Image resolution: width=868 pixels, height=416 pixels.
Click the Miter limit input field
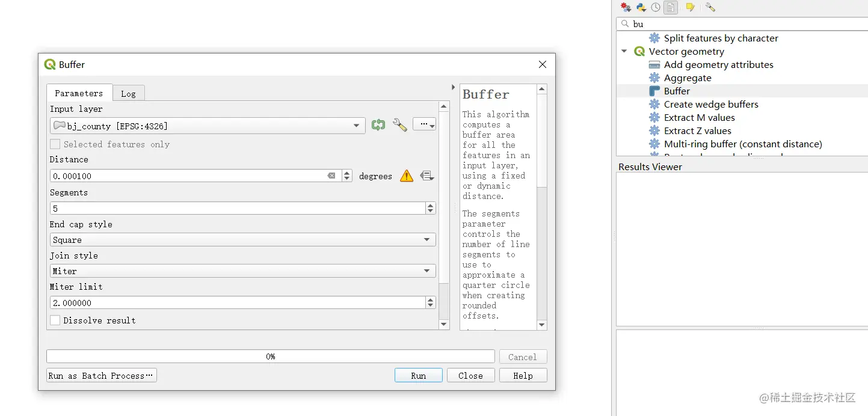238,302
